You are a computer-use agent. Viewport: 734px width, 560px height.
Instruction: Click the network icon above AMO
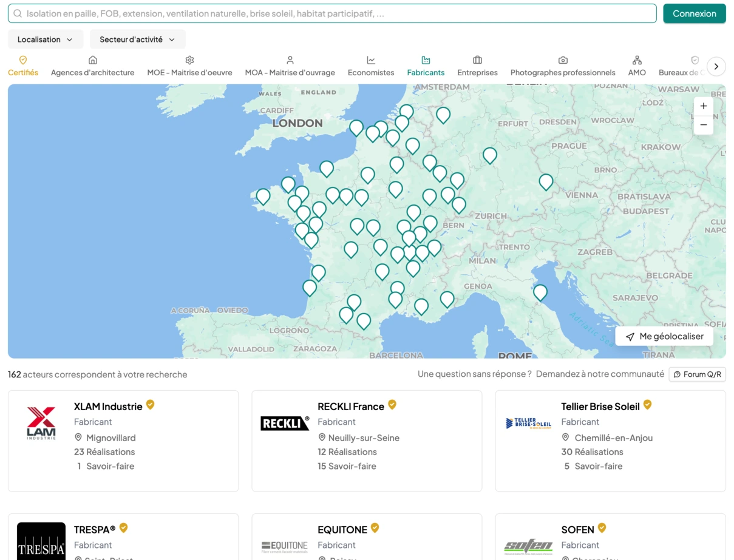click(x=637, y=60)
